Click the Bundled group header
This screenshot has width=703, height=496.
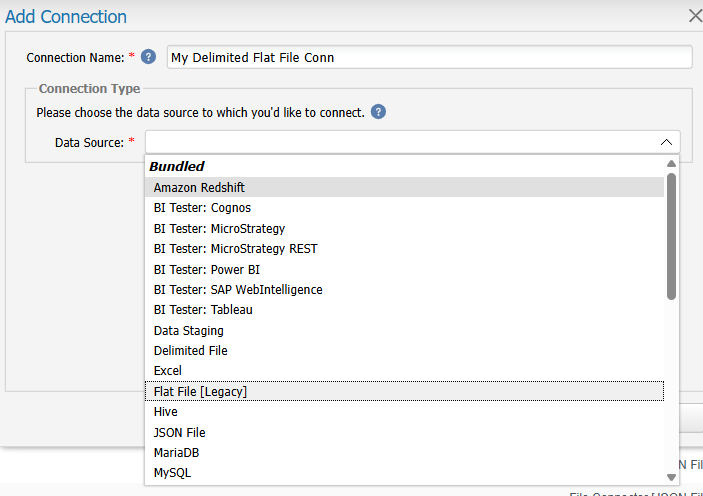coord(177,166)
